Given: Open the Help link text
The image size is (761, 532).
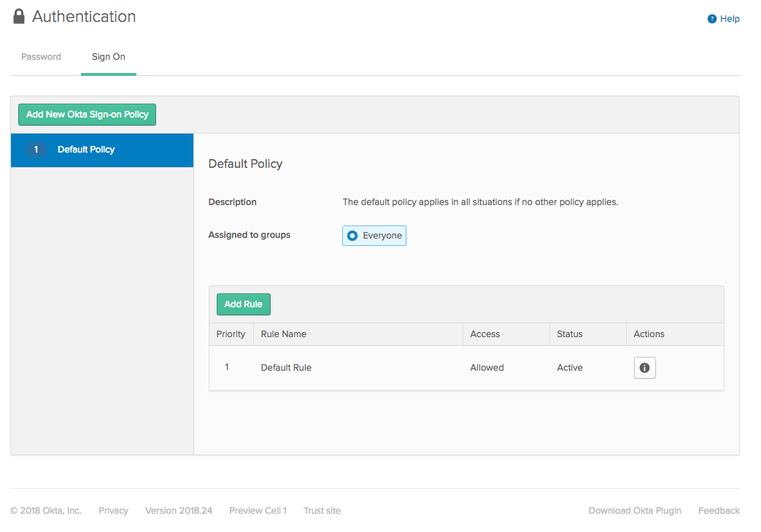Looking at the screenshot, I should coord(730,19).
